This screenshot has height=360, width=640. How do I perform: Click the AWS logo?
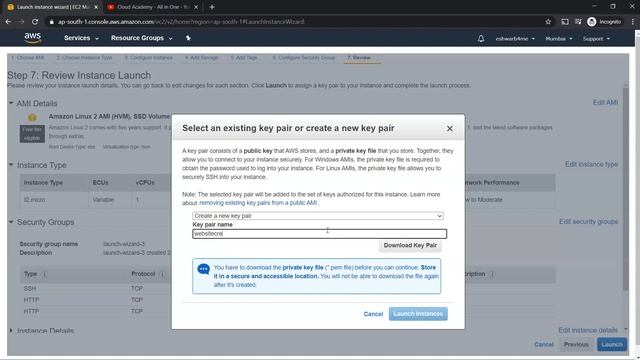(x=33, y=38)
